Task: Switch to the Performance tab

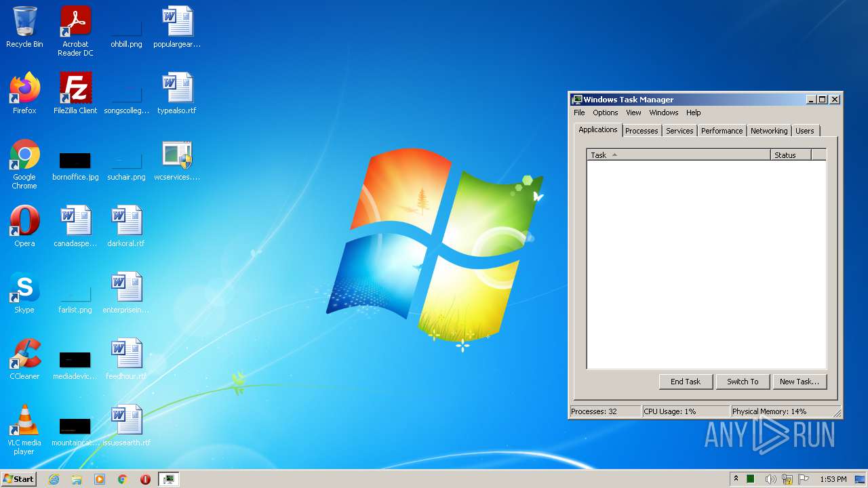Action: coord(722,131)
